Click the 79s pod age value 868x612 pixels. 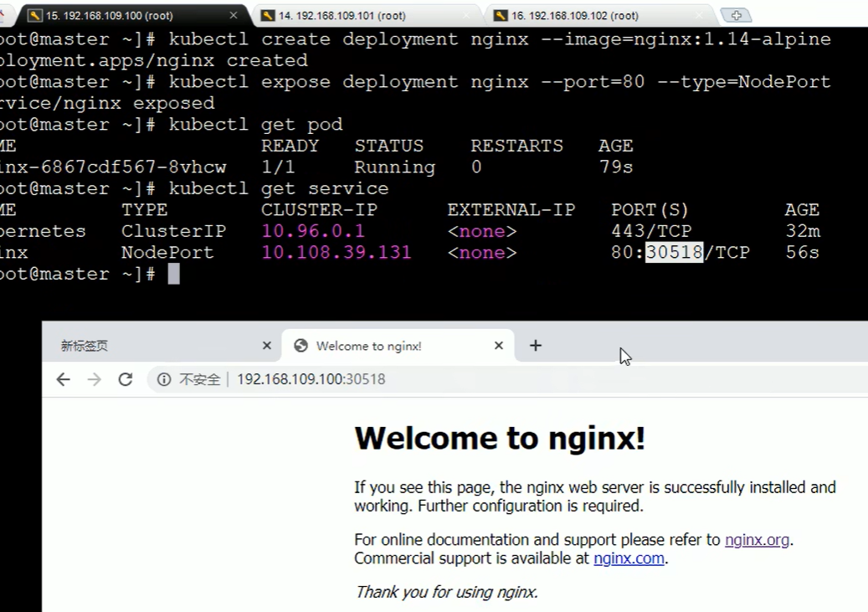(x=616, y=167)
